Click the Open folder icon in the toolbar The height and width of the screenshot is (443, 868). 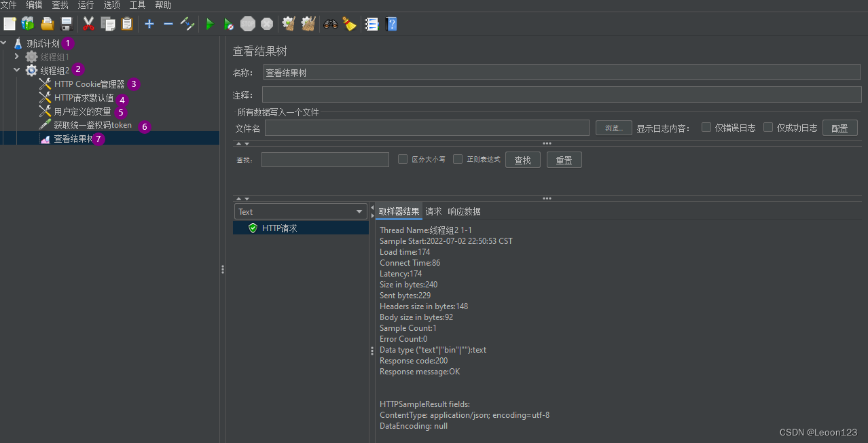[48, 24]
